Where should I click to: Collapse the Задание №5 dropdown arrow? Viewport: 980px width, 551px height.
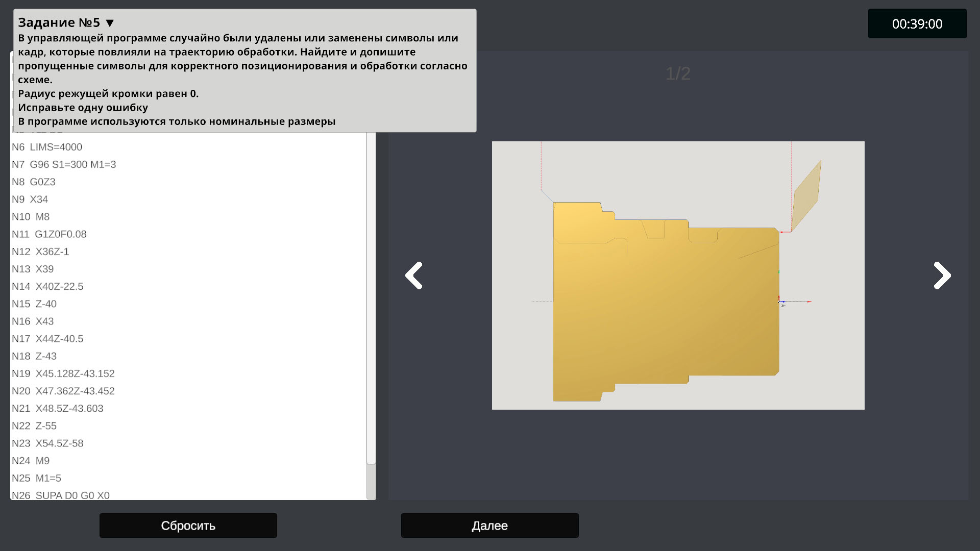110,23
